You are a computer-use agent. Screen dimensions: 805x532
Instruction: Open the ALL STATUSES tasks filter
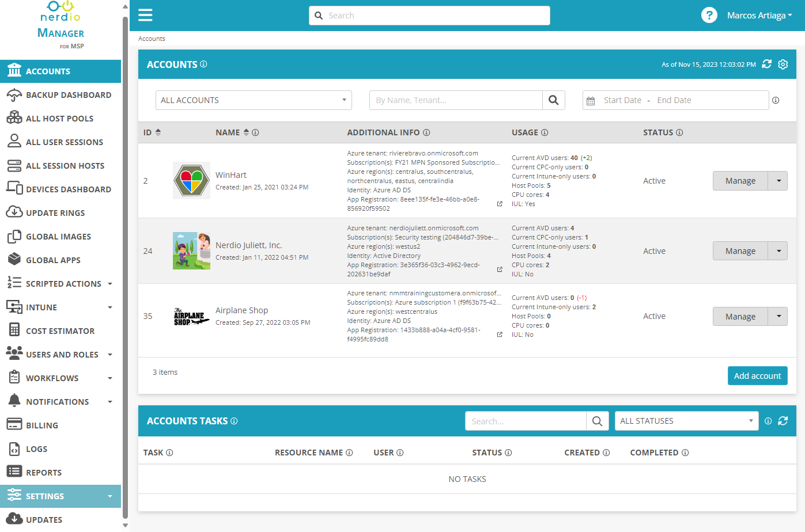[x=686, y=421]
